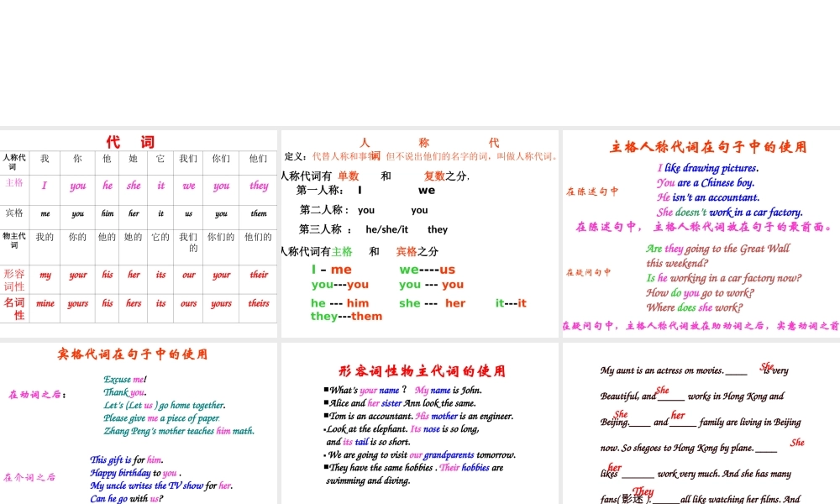Open the 代词 pronoun table slide
840x504 pixels.
tap(139, 234)
